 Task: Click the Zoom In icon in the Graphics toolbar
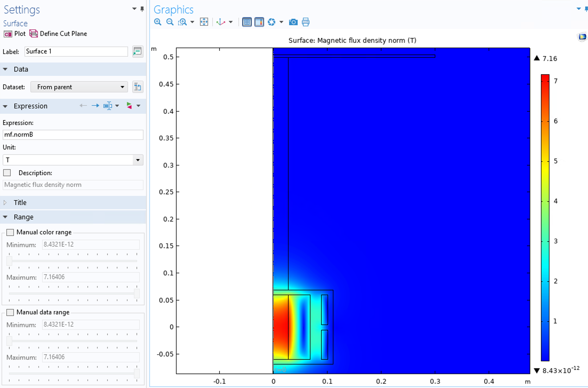coord(158,22)
